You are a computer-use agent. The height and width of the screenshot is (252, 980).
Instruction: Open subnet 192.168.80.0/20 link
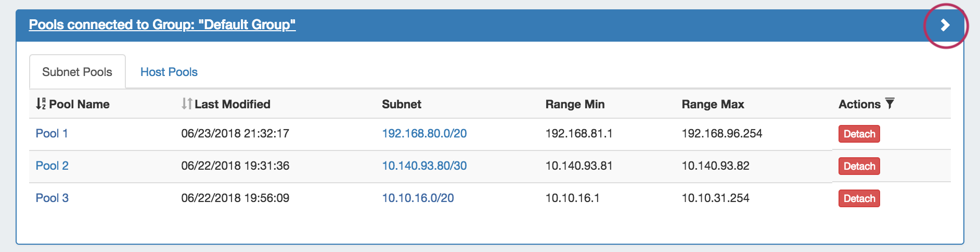tap(424, 133)
